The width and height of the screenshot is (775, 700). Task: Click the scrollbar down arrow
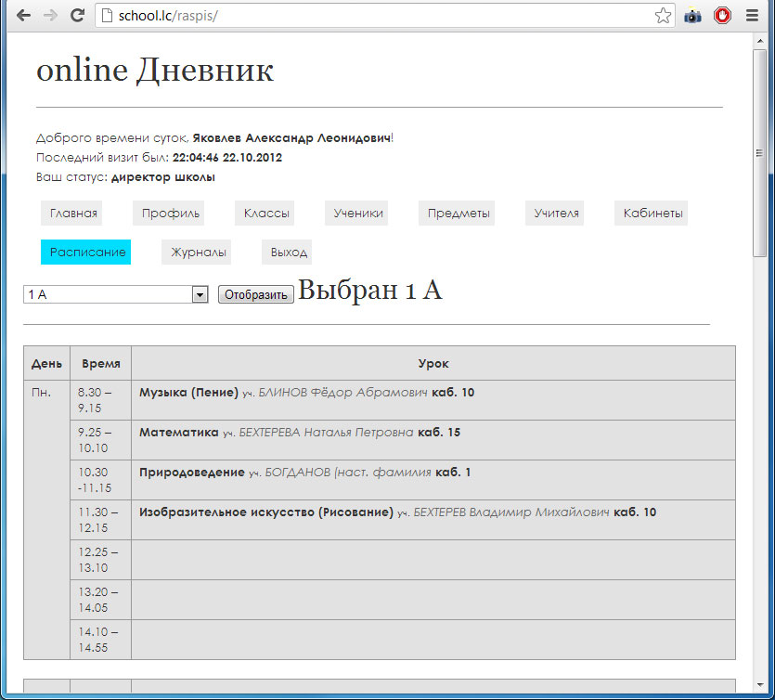[x=759, y=684]
